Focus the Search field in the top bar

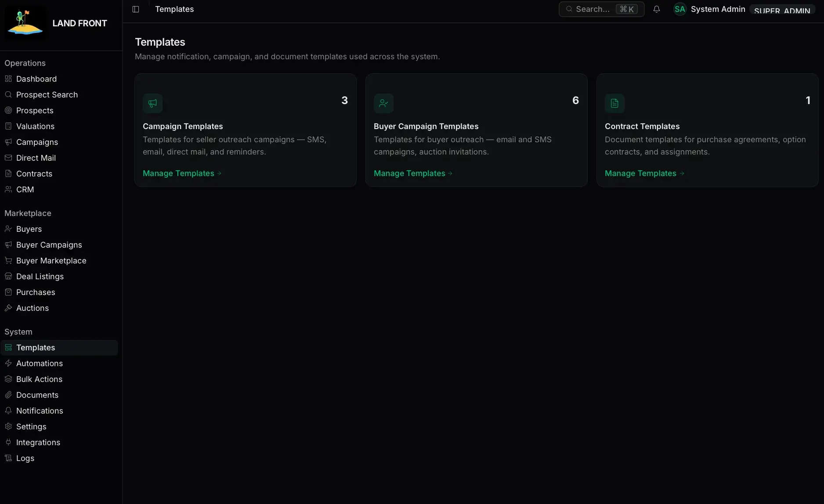point(601,9)
